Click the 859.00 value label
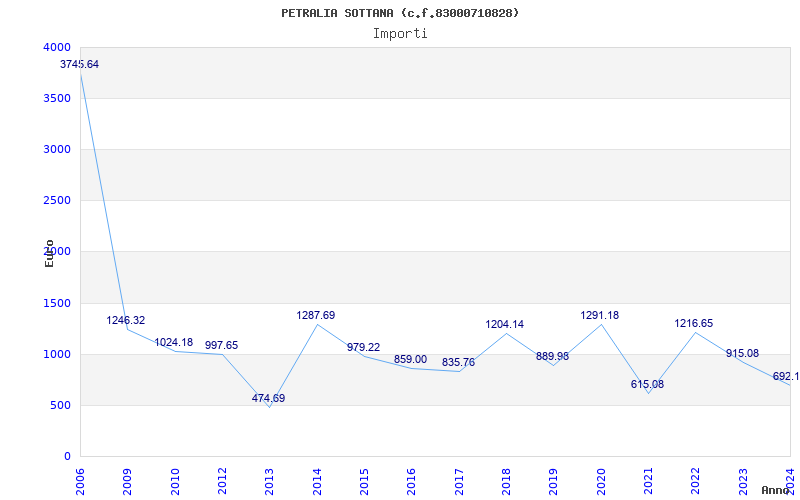Viewport: 800px width, 500px height. click(x=410, y=360)
